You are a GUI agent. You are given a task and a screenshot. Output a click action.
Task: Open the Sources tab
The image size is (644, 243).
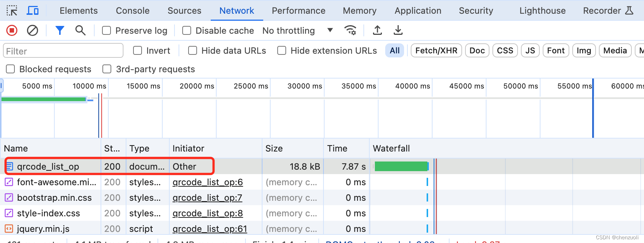coord(184,11)
